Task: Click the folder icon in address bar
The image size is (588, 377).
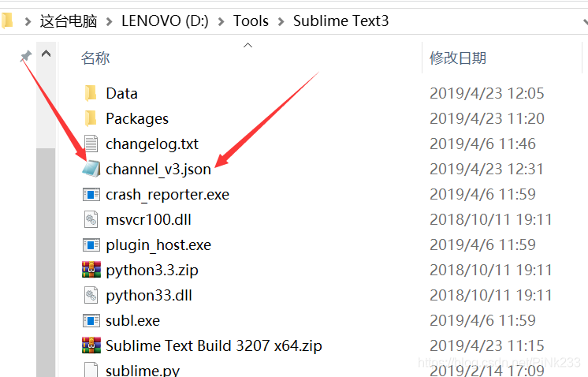Action: [7, 21]
